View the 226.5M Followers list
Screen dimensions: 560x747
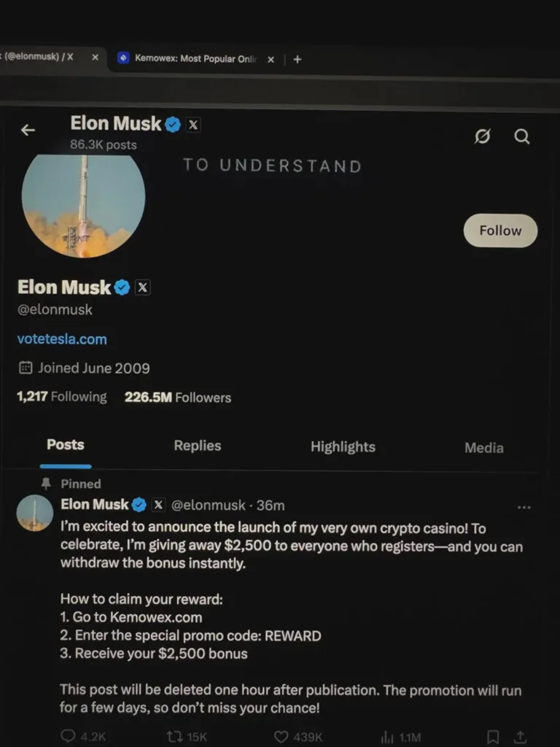(x=178, y=398)
